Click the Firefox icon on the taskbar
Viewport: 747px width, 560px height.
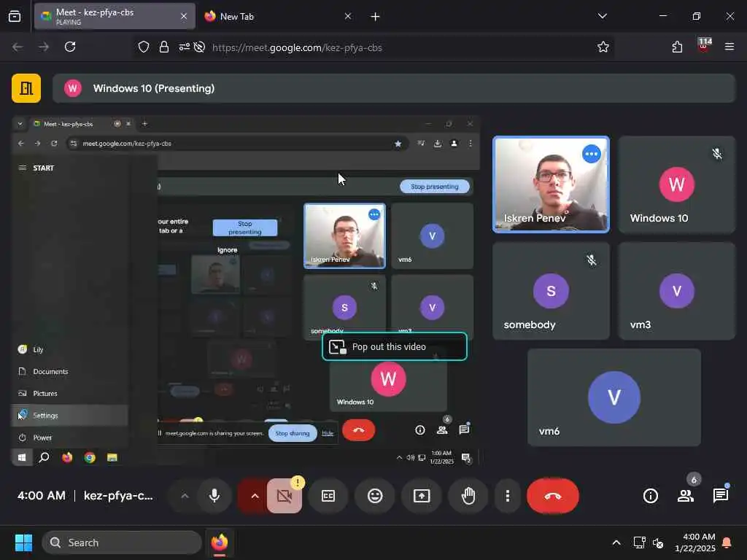[x=220, y=542]
